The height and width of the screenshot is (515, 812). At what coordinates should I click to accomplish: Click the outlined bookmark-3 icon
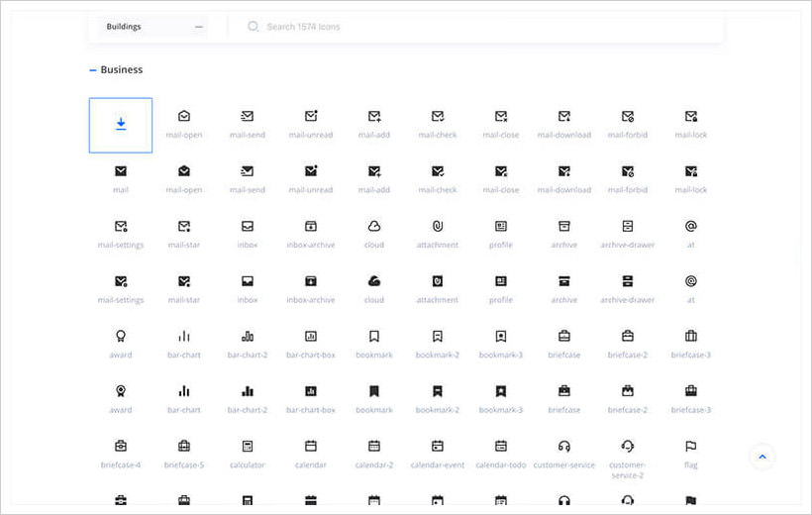pos(501,336)
